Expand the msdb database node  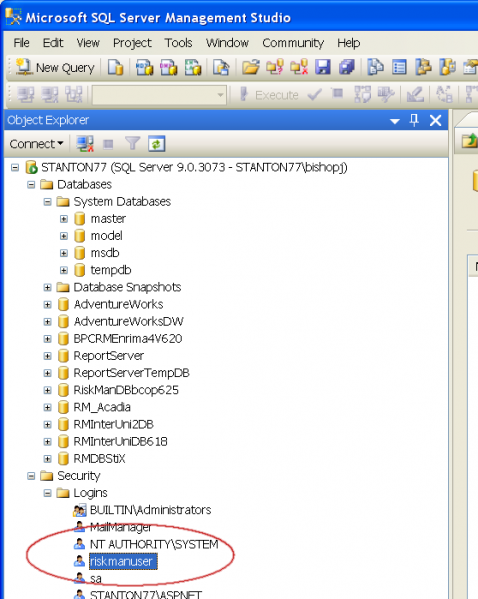tap(64, 253)
